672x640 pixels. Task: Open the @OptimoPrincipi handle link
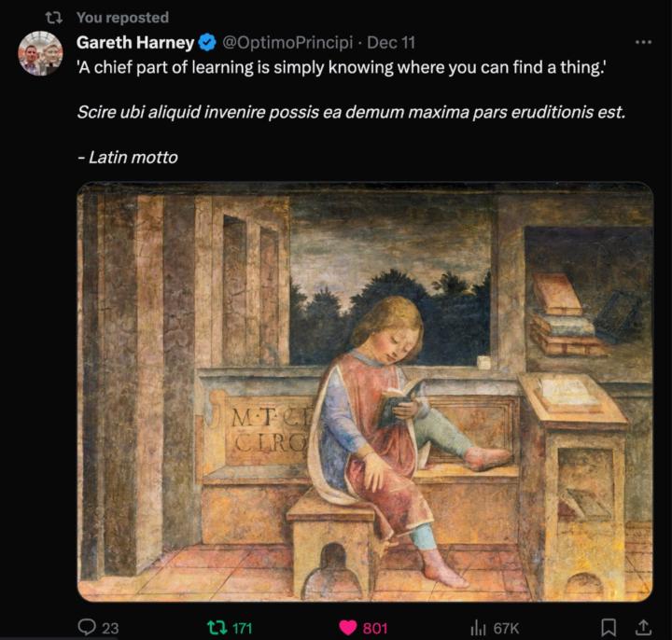click(289, 43)
